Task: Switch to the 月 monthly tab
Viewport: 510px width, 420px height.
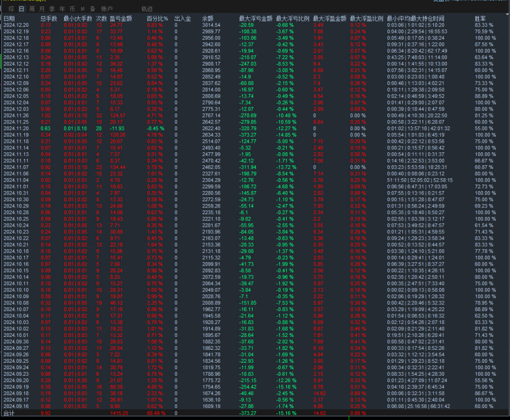Action: coord(42,9)
